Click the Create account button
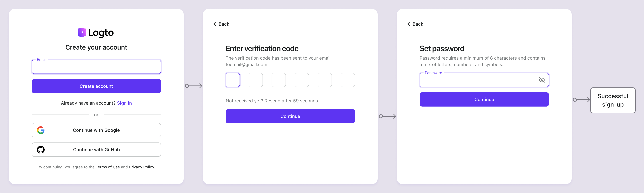Screen dimensions: 644x193 tap(96, 86)
